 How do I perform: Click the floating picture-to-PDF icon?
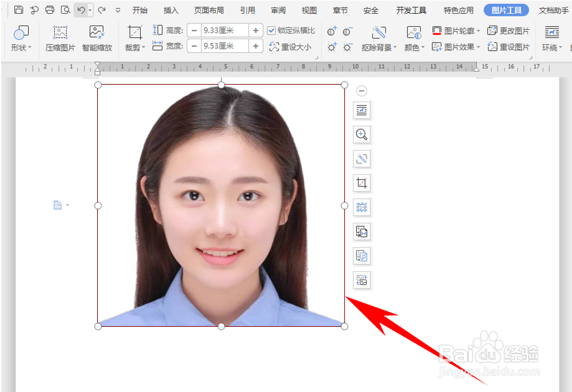(x=361, y=256)
